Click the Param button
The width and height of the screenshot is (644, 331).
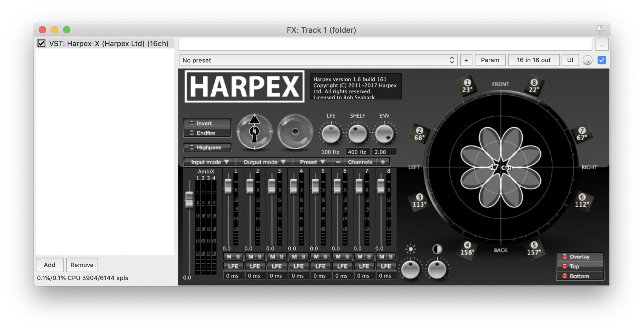click(490, 60)
